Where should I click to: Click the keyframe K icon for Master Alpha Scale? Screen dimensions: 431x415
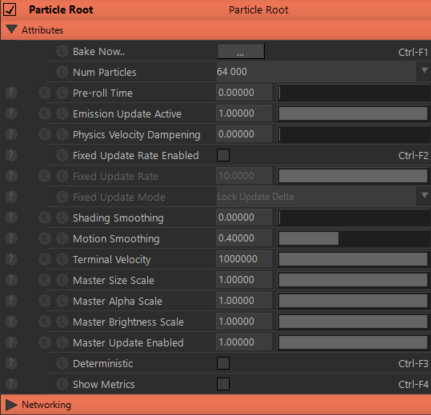tap(44, 301)
